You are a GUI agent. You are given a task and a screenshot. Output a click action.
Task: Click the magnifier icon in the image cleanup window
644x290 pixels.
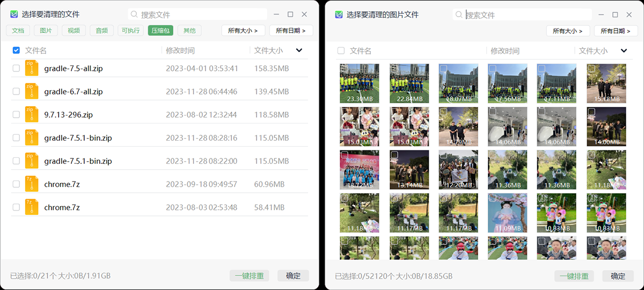459,15
